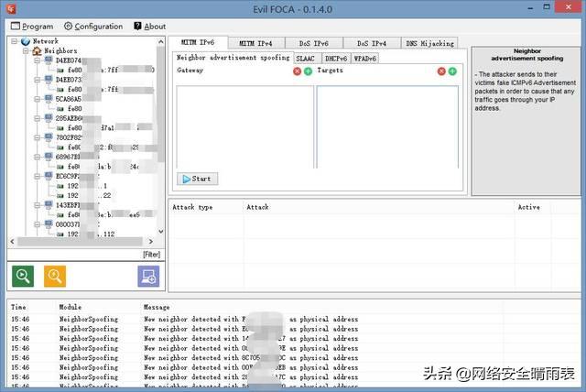
Task: Select the Network root tree item
Action: (x=46, y=41)
